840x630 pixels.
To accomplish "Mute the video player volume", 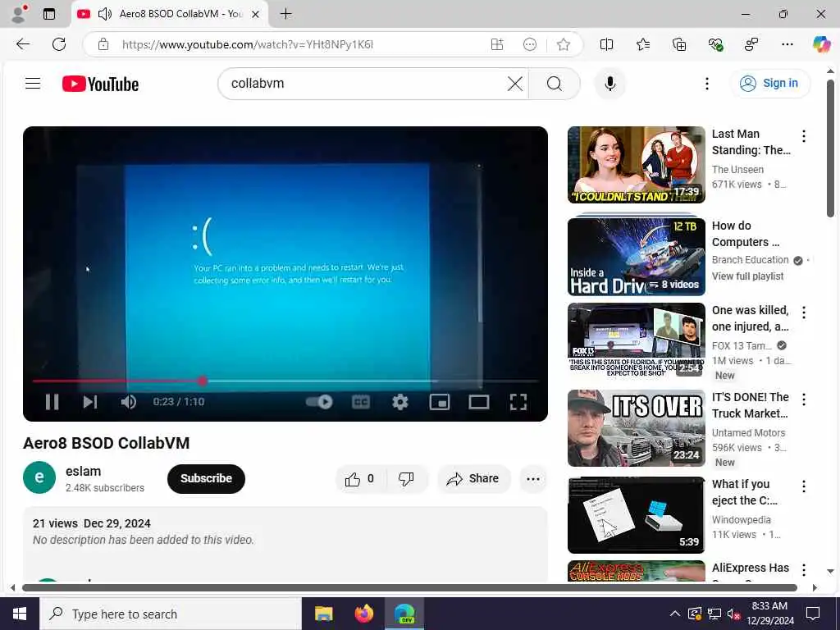I will click(x=129, y=402).
